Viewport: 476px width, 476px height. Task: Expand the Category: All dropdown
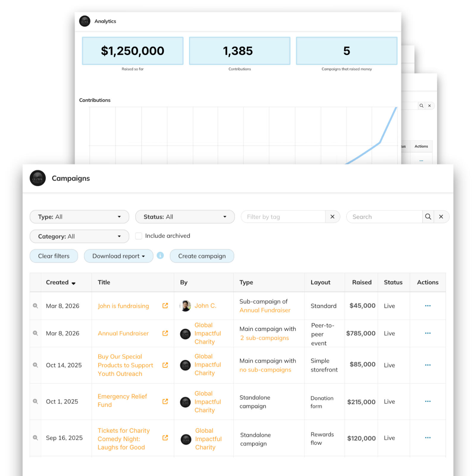(x=79, y=237)
